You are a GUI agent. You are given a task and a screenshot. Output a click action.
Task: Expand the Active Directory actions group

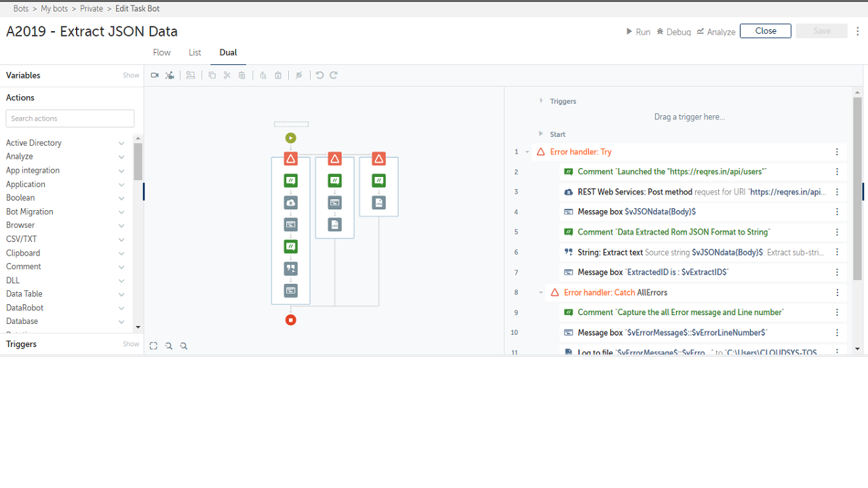[x=121, y=143]
